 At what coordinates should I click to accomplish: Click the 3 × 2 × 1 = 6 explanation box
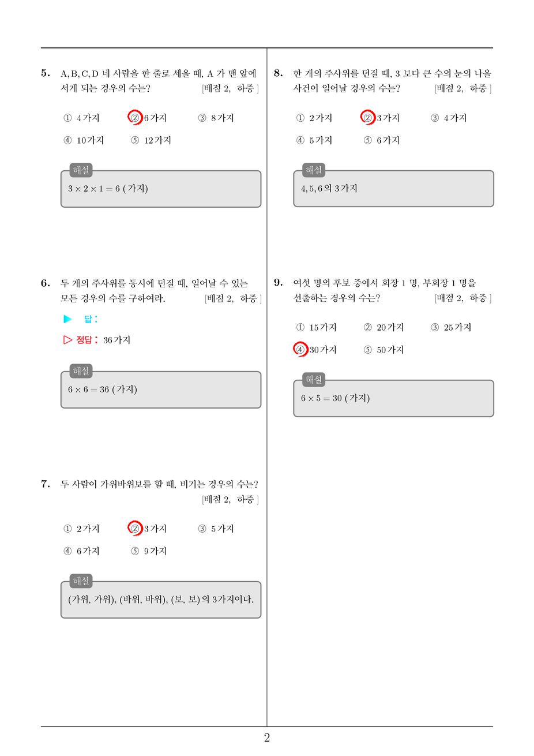click(161, 189)
